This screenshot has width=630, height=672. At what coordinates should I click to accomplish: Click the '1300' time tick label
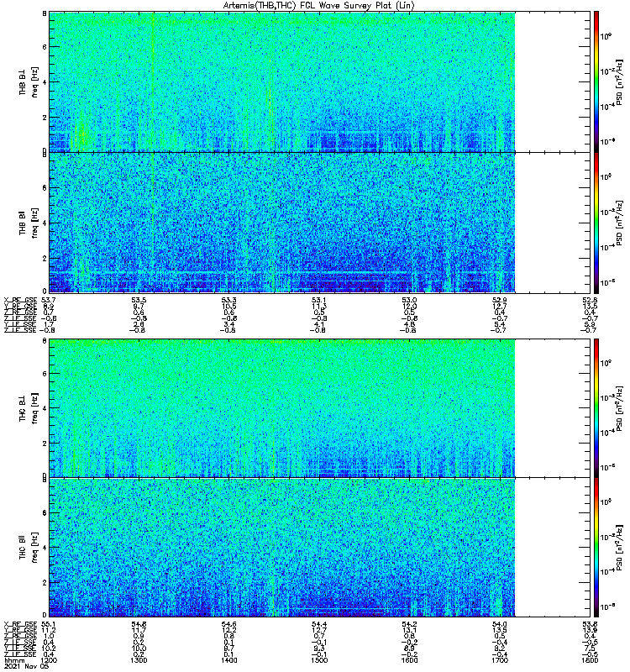139,660
